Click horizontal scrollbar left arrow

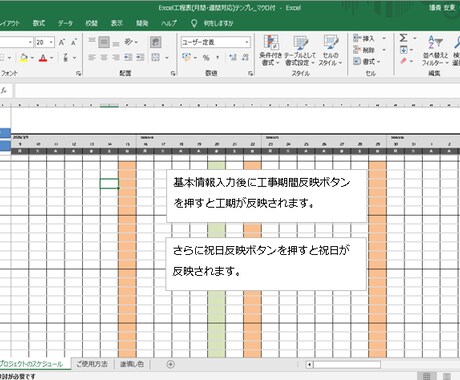pyautogui.click(x=309, y=364)
